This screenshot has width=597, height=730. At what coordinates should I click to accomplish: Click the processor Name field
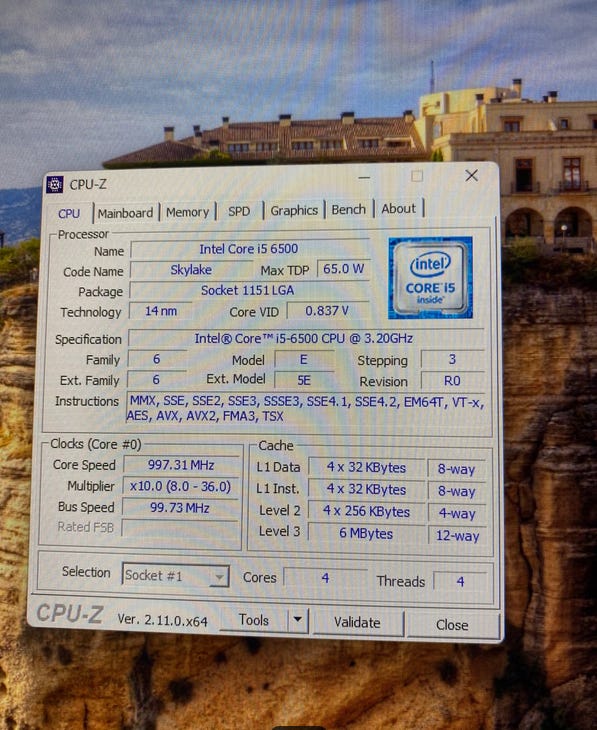[250, 249]
